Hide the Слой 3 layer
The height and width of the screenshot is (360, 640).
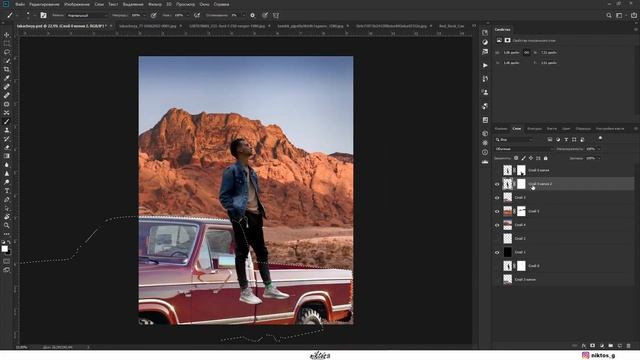[497, 198]
